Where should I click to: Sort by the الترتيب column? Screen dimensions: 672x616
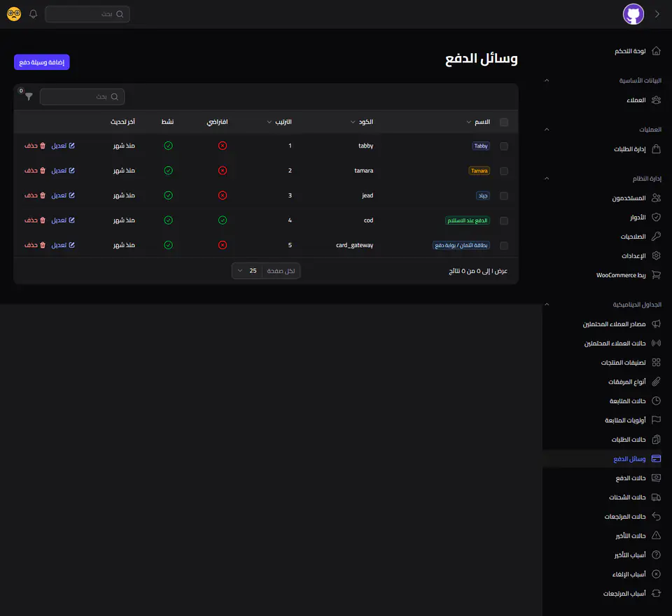pos(279,122)
